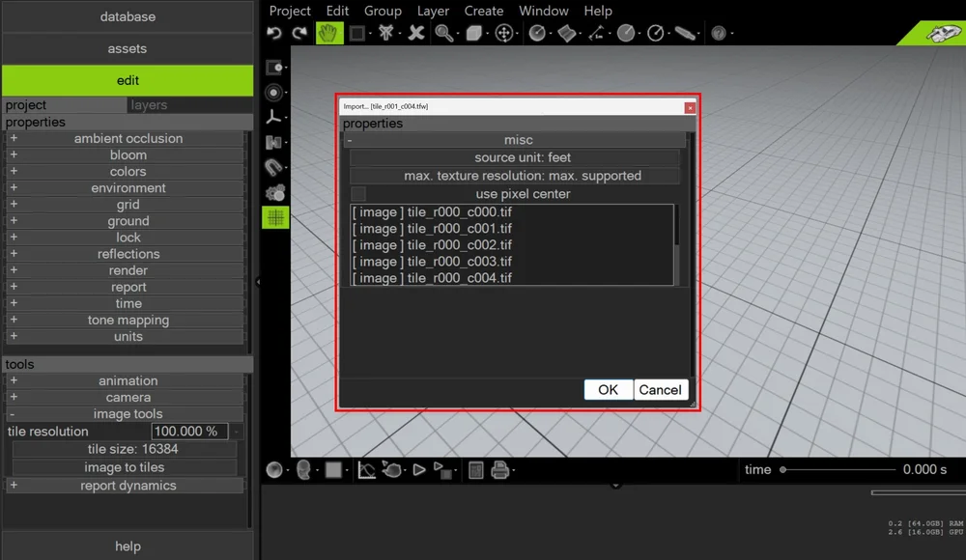Click Cancel in import dialog
966x560 pixels.
tap(661, 389)
